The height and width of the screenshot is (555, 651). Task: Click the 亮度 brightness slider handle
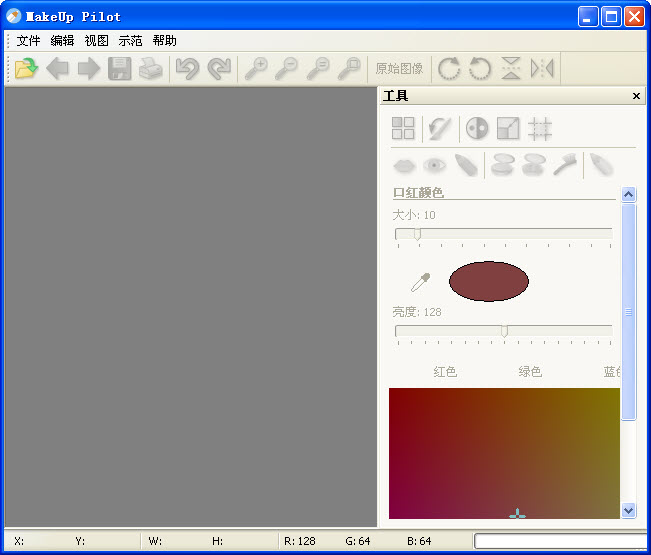pos(504,331)
